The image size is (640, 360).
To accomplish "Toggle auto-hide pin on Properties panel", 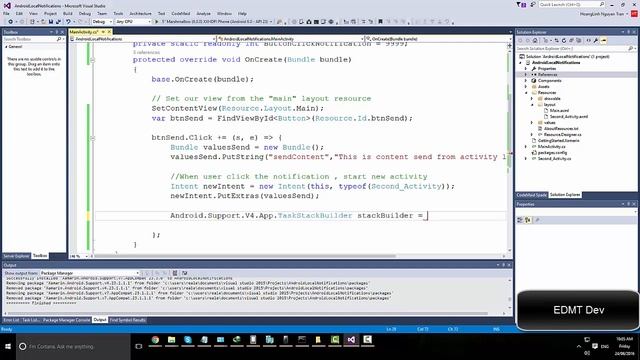I will [x=629, y=204].
